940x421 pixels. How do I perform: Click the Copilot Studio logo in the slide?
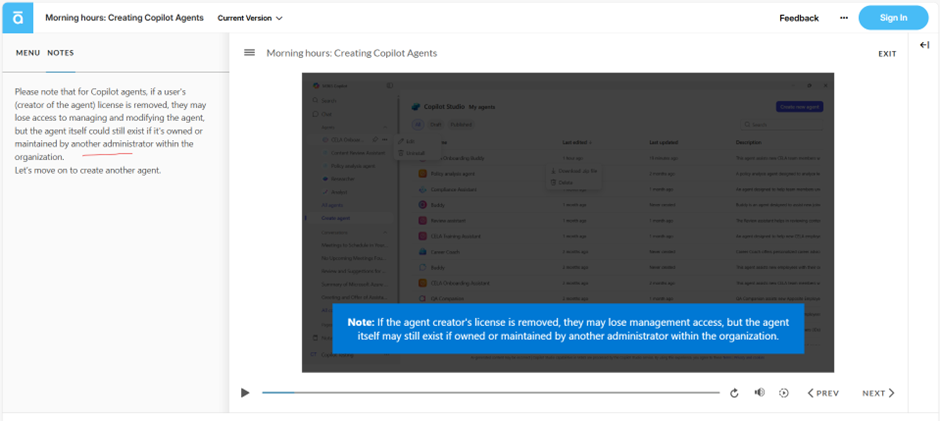click(x=415, y=107)
